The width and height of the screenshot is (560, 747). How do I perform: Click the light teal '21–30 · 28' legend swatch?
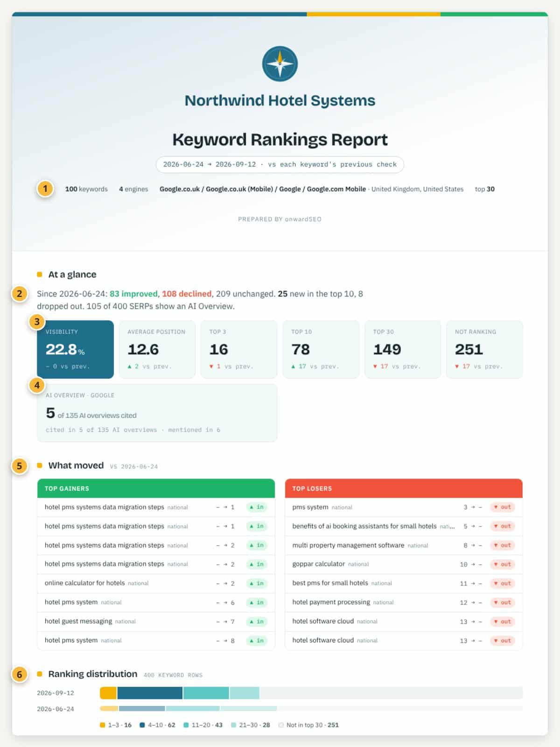coord(233,725)
